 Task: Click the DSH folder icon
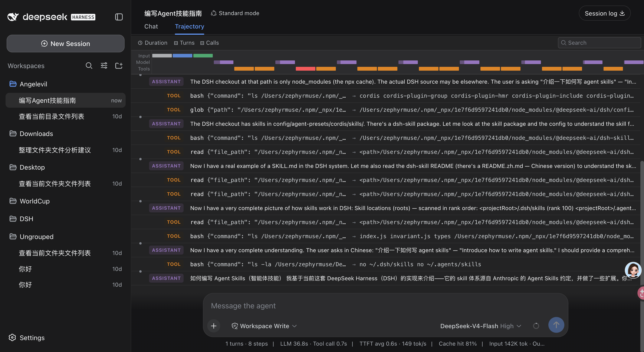[x=13, y=219]
